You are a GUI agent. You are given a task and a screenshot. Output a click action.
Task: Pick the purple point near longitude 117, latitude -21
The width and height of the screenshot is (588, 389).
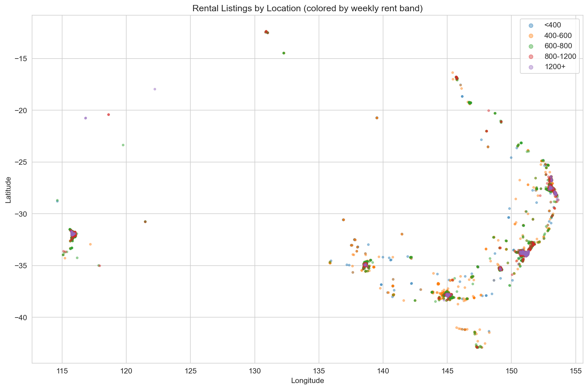click(86, 118)
